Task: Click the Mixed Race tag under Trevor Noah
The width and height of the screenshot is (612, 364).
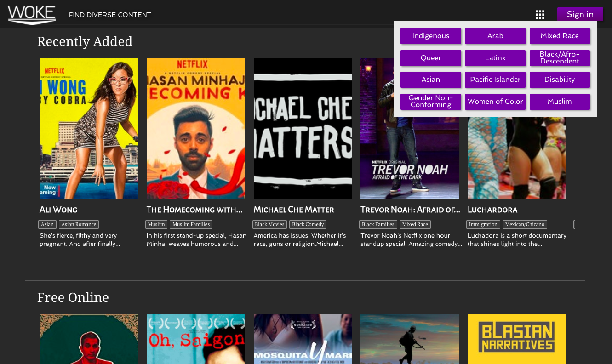Action: tap(415, 225)
